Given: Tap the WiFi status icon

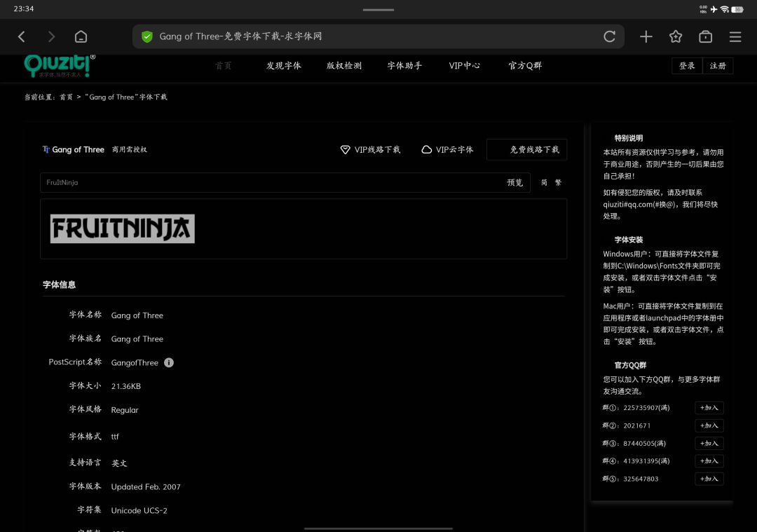Looking at the screenshot, I should click(x=724, y=9).
